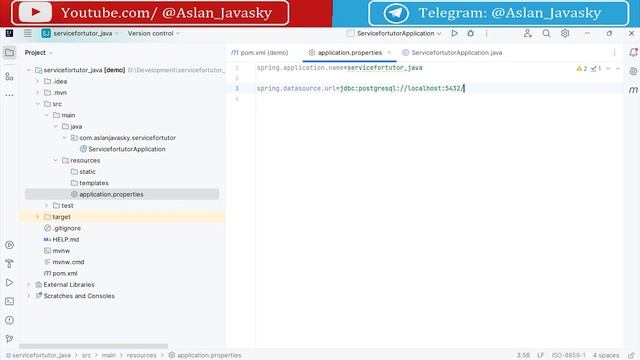The width and height of the screenshot is (640, 360).
Task: Click the project tree horizontal scrollbar
Action: coord(93,346)
